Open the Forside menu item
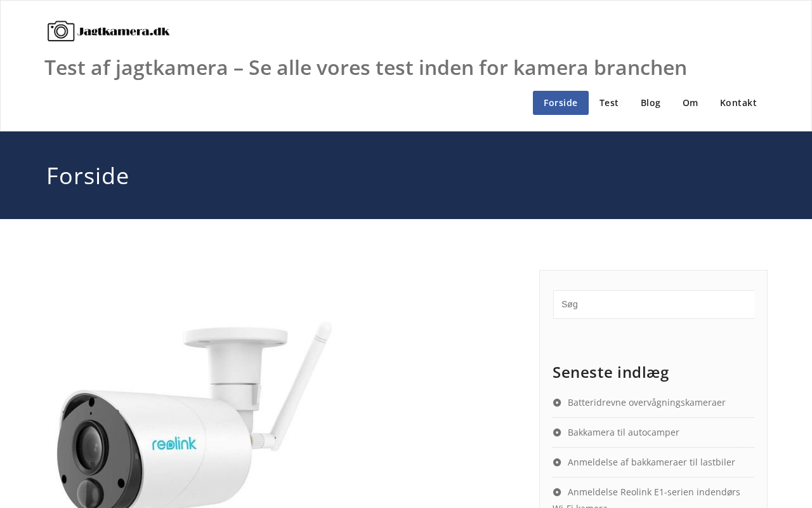 tap(561, 103)
